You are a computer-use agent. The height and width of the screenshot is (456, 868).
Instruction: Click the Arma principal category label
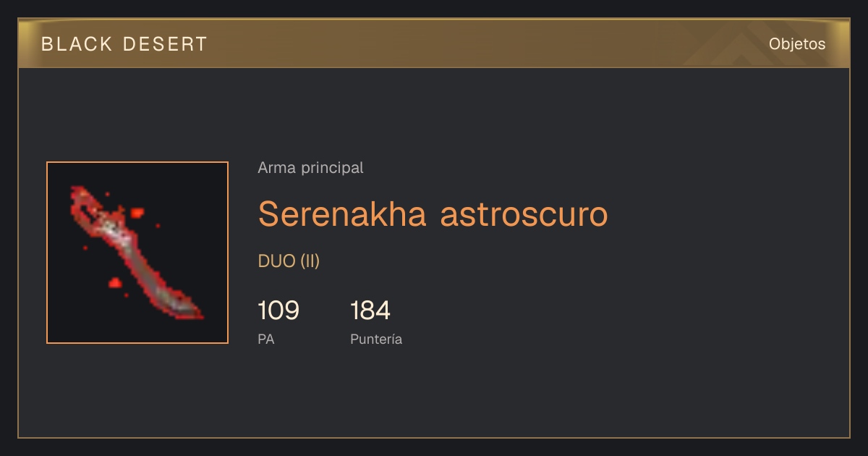[310, 168]
